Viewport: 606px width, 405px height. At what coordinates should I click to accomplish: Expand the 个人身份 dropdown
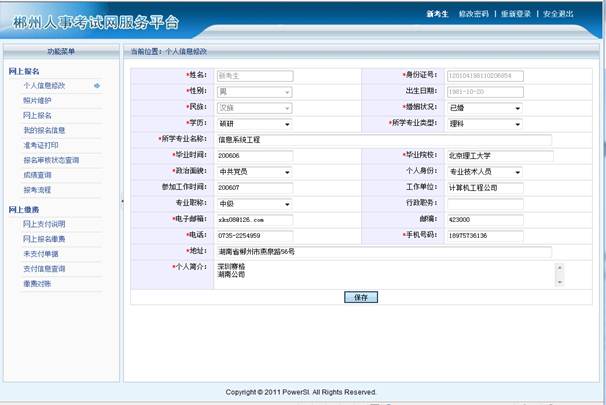[517, 172]
